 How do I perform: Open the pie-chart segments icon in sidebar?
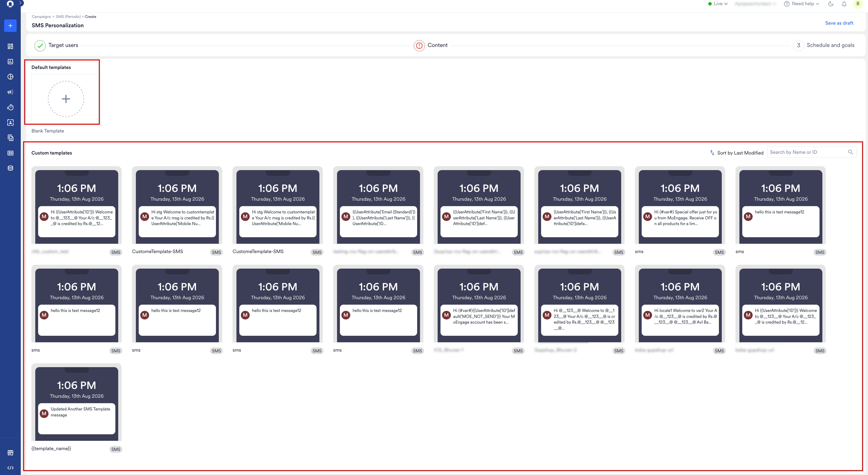pyautogui.click(x=10, y=77)
